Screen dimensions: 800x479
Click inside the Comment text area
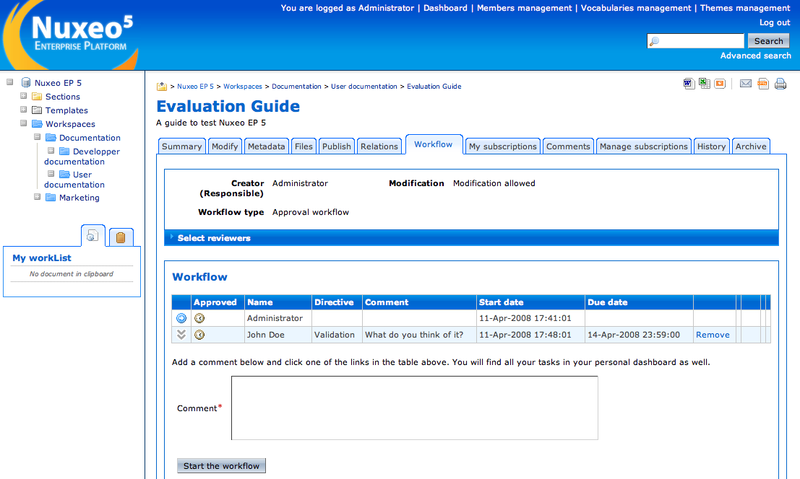point(414,408)
